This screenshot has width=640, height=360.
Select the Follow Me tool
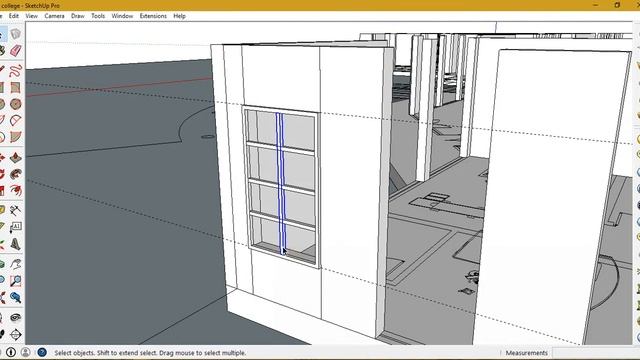tap(16, 174)
